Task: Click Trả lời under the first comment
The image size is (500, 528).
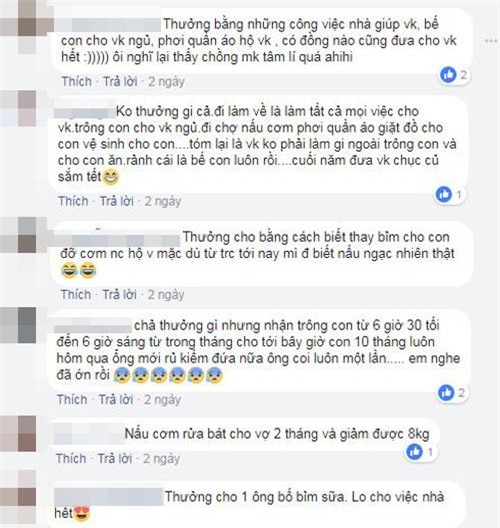Action: (120, 81)
